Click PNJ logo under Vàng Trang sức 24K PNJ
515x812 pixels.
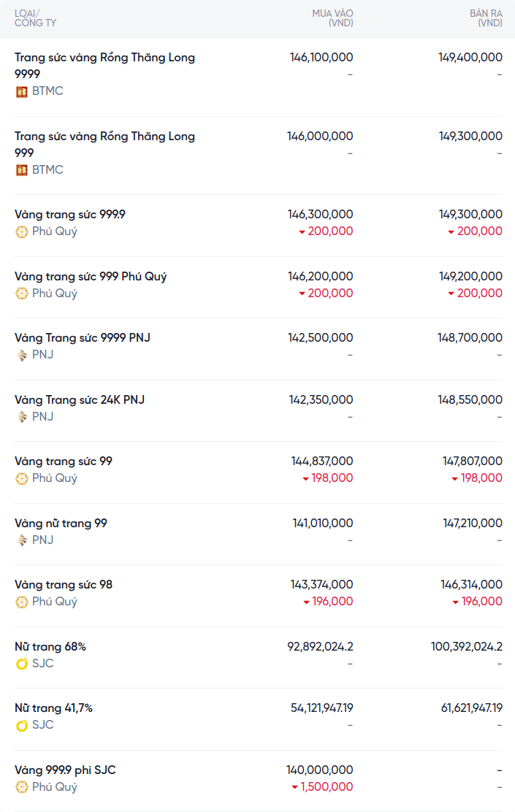click(21, 417)
